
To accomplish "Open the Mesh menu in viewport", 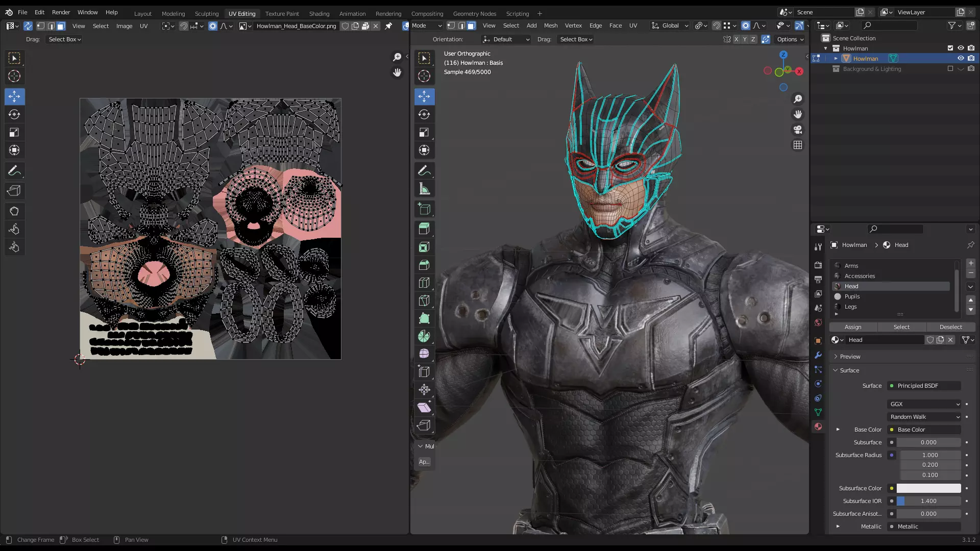I will (x=551, y=26).
